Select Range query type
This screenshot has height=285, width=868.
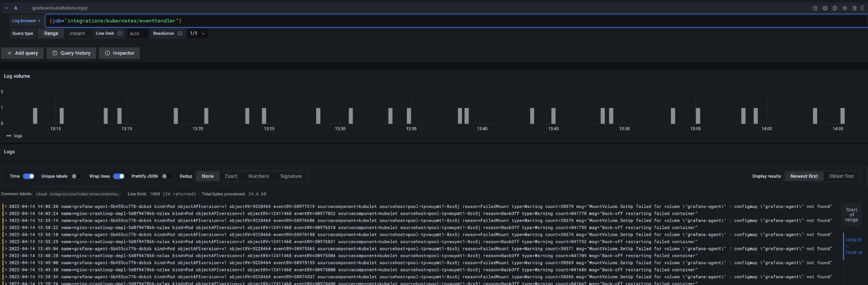click(x=51, y=33)
